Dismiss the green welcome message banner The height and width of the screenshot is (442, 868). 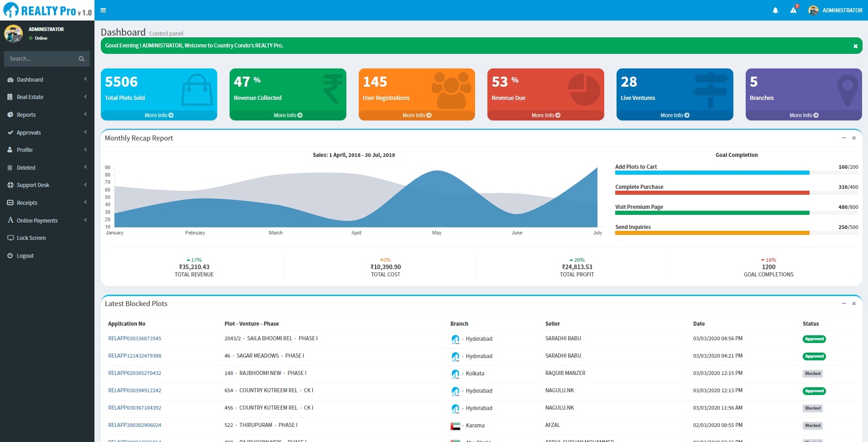pyautogui.click(x=855, y=46)
